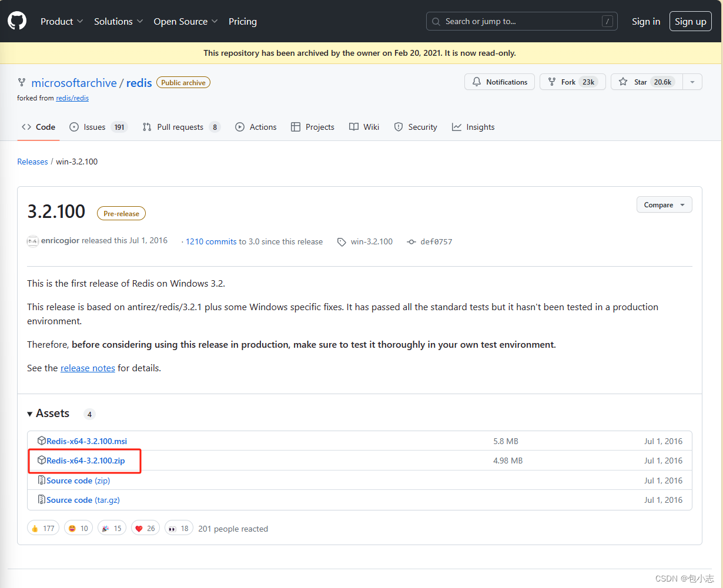Click the Pull requests count badge 8
Screen dimensions: 723x588
[x=215, y=127]
